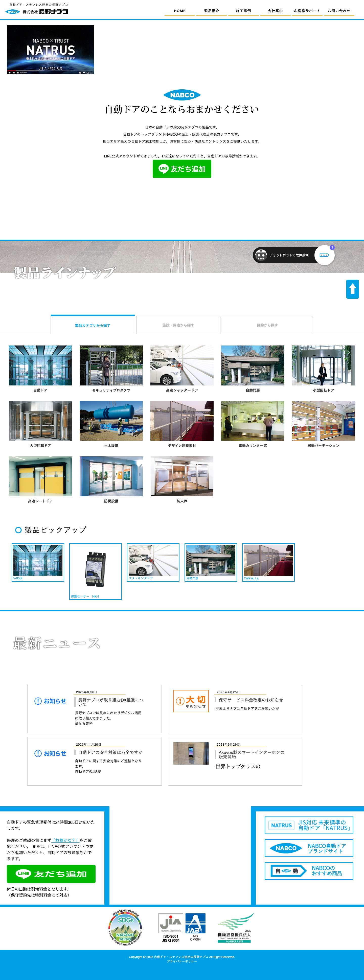Image resolution: width=364 pixels, height=980 pixels.
Task: Open the 高速シャッタードア category thumbnail
Action: pyautogui.click(x=182, y=365)
